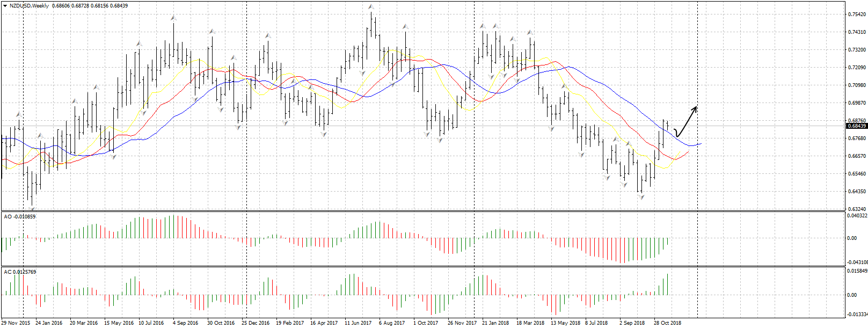Viewport: 868px width, 329px height.
Task: Click the small triangle beside NZDUSD,Weekly title
Action: 5,5
